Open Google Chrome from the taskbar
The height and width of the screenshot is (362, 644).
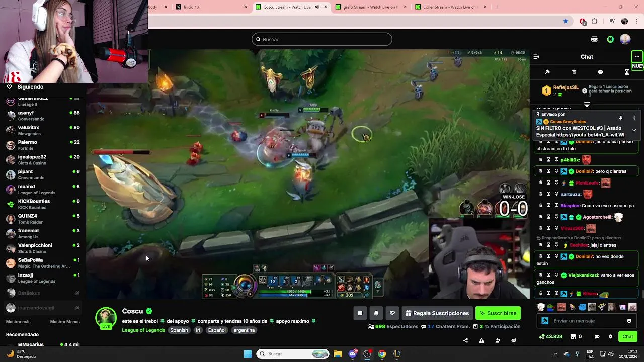pyautogui.click(x=382, y=354)
